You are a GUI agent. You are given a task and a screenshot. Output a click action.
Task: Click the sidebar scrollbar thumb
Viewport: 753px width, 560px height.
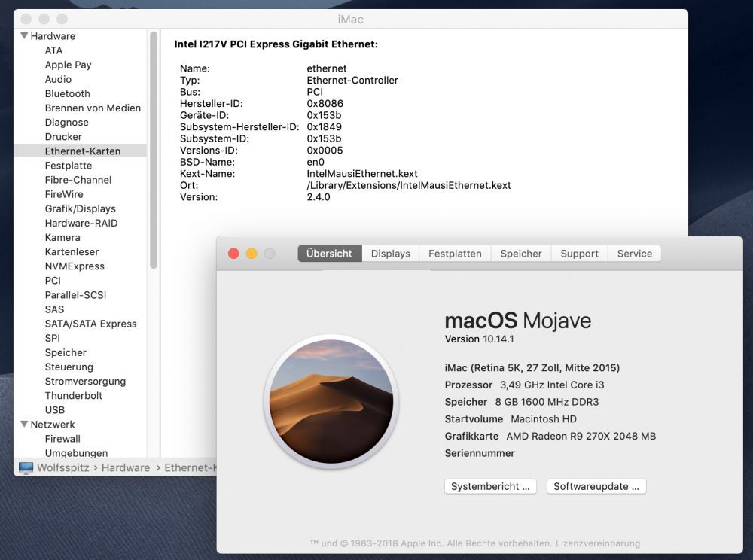point(154,150)
